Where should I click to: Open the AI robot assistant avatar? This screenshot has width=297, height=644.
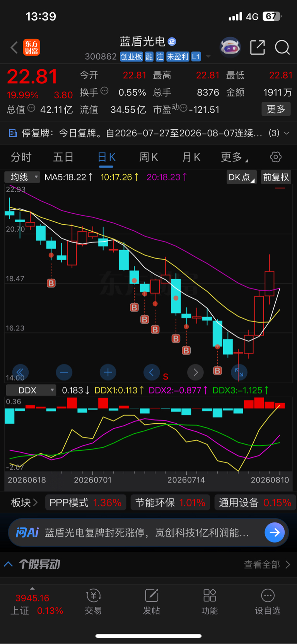pyautogui.click(x=230, y=48)
